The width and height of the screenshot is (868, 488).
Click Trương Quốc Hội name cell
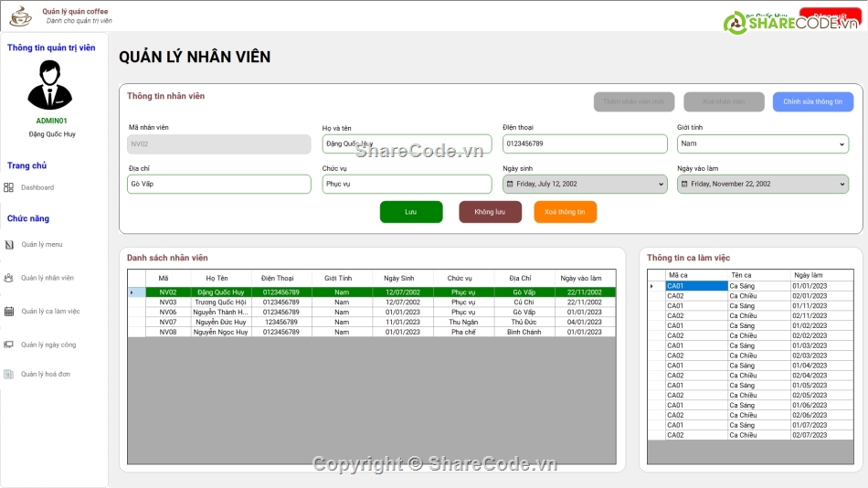[x=221, y=302]
